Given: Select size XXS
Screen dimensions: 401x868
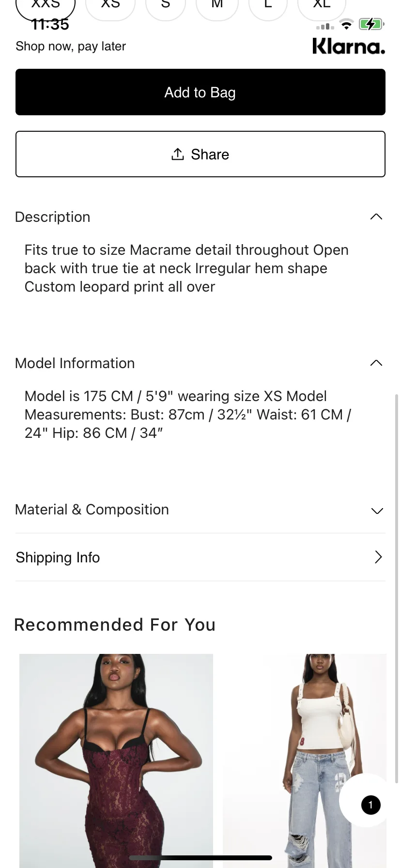Looking at the screenshot, I should point(46,8).
